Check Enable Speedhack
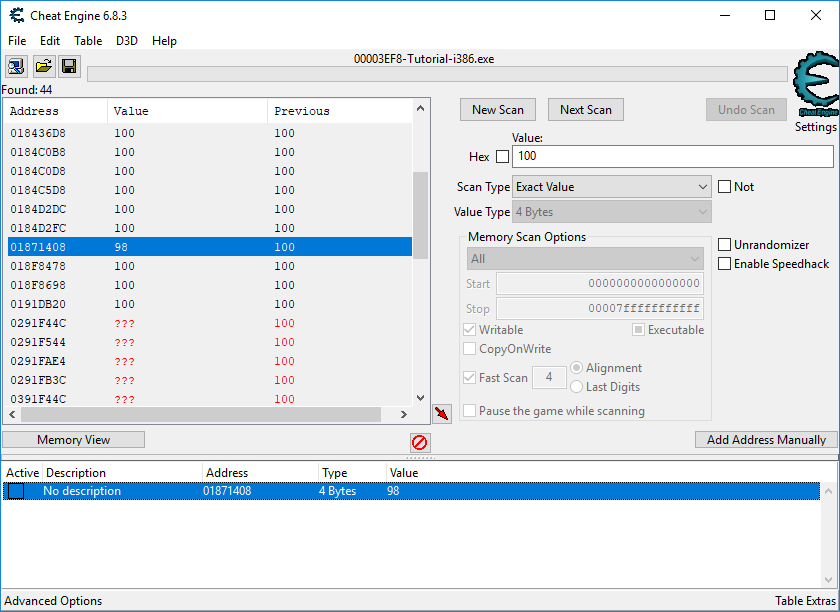 pyautogui.click(x=724, y=264)
